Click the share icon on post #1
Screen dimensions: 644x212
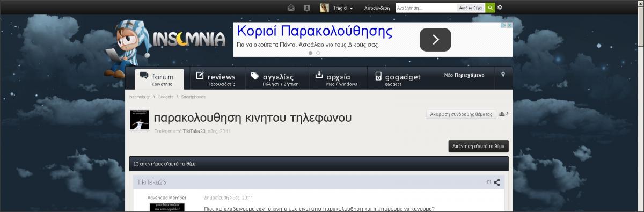pyautogui.click(x=497, y=182)
